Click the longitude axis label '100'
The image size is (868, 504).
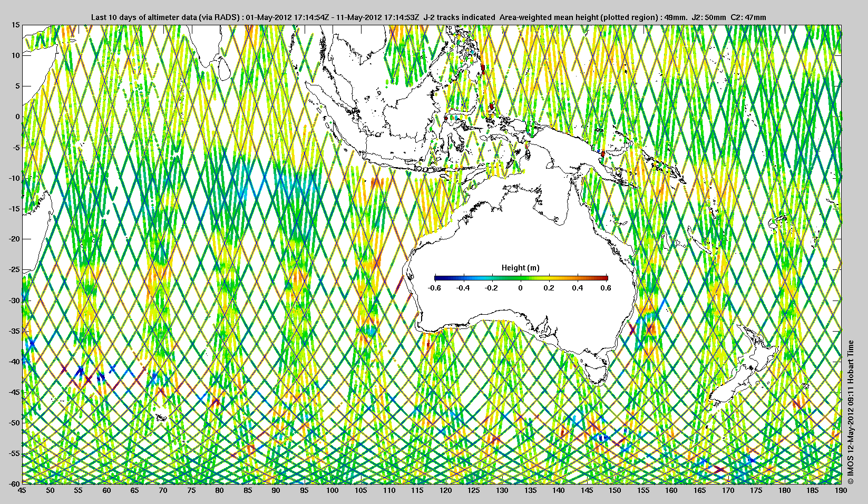pyautogui.click(x=333, y=490)
